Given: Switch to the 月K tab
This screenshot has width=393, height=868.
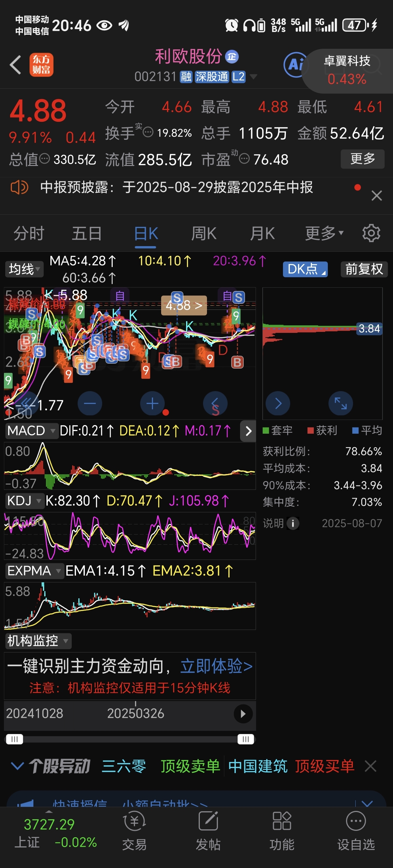Looking at the screenshot, I should [262, 233].
